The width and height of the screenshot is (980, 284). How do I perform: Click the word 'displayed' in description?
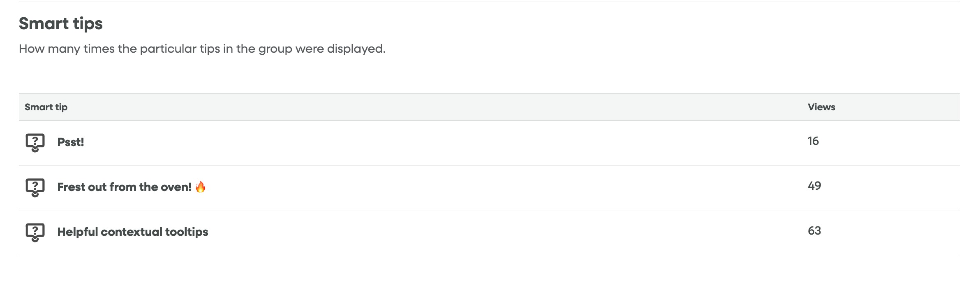356,49
